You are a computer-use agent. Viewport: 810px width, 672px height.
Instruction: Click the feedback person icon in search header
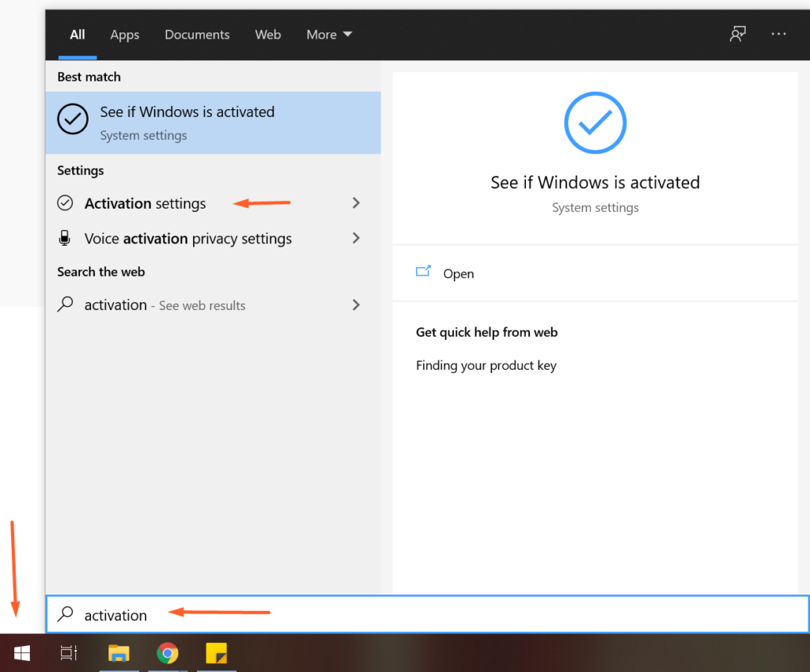pos(738,34)
